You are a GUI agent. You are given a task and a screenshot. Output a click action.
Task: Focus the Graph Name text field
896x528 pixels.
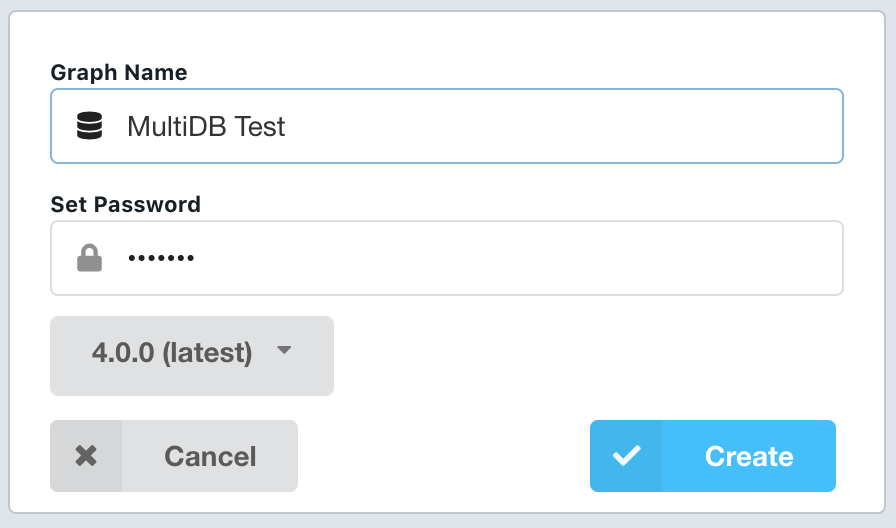coord(447,126)
